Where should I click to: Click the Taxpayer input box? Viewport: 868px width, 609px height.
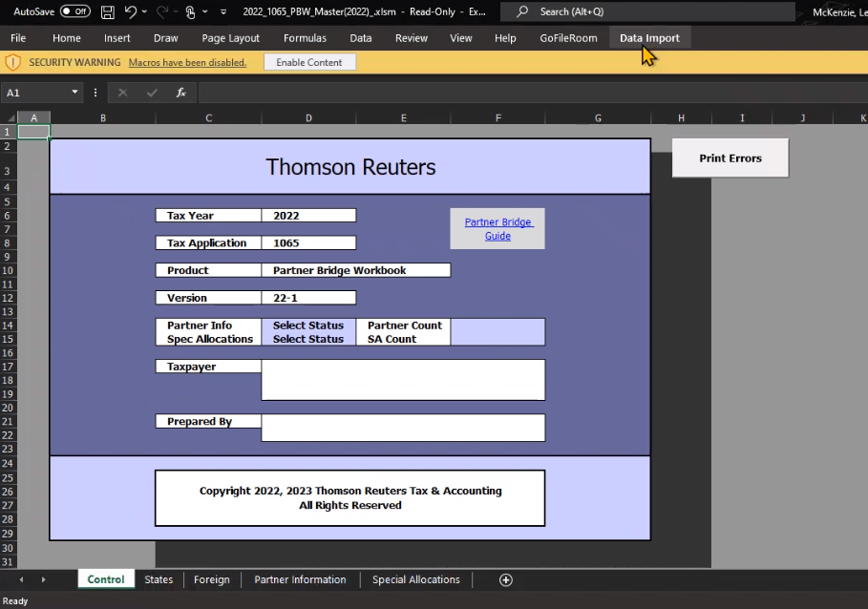click(403, 380)
